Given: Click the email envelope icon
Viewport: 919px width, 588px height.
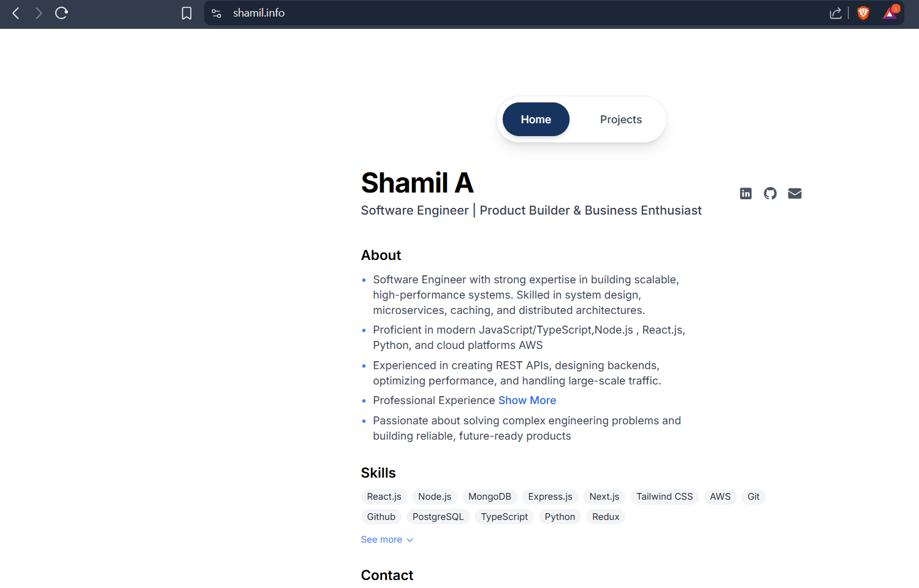Looking at the screenshot, I should (x=795, y=194).
